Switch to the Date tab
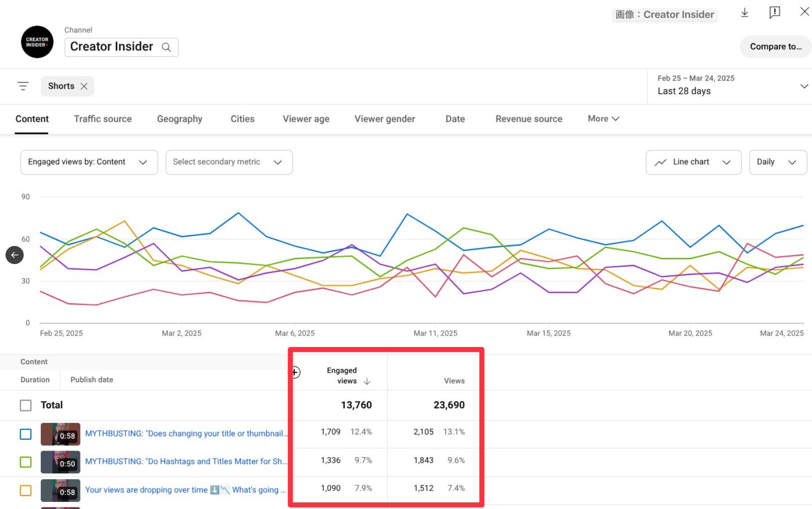The width and height of the screenshot is (812, 509). click(x=455, y=119)
